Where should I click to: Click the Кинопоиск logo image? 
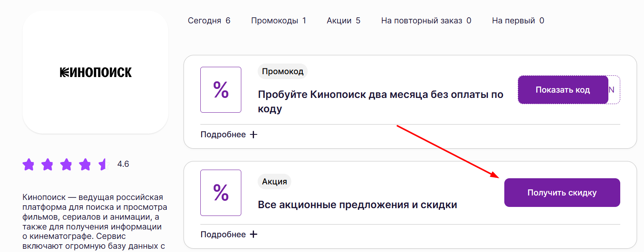click(95, 72)
